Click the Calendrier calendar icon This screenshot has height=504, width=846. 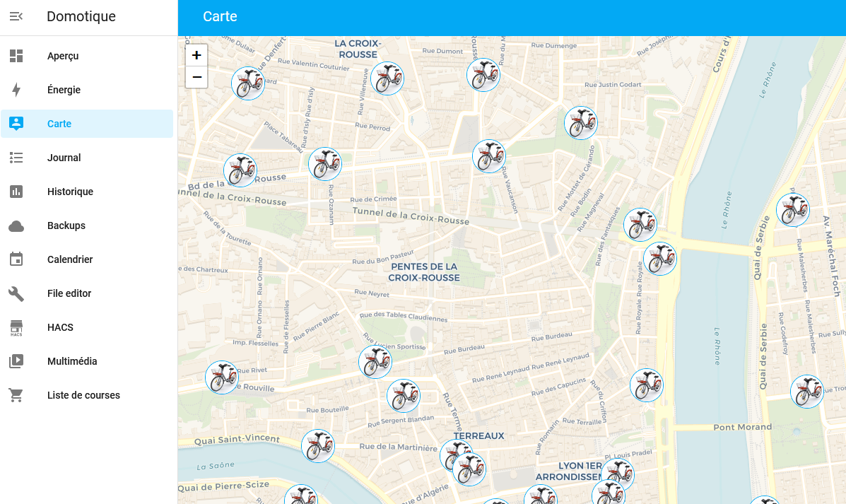tap(16, 259)
